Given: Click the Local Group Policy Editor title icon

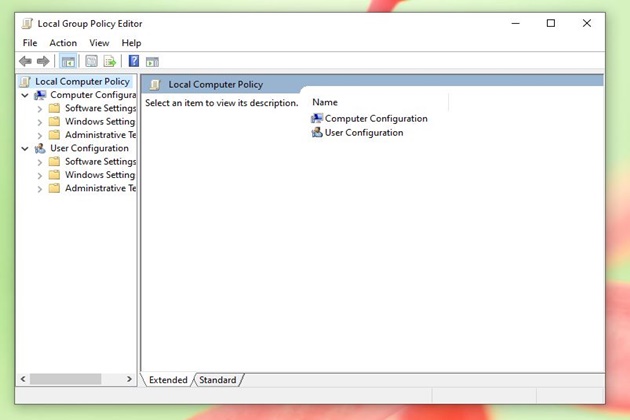Looking at the screenshot, I should 27,24.
